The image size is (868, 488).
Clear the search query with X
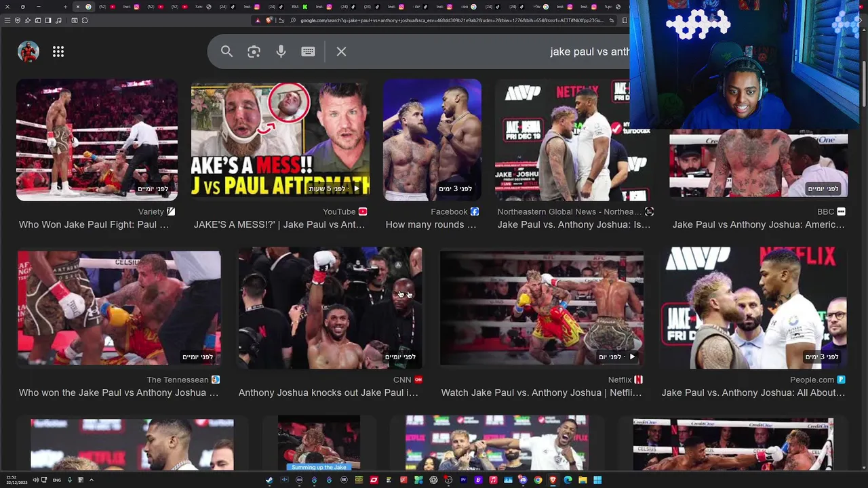[341, 52]
